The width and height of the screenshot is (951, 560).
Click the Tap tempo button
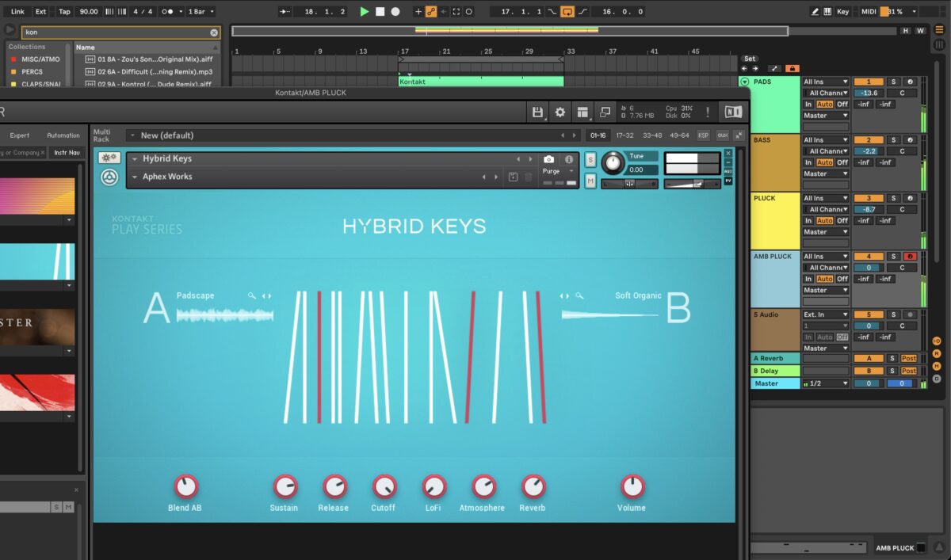(x=64, y=11)
